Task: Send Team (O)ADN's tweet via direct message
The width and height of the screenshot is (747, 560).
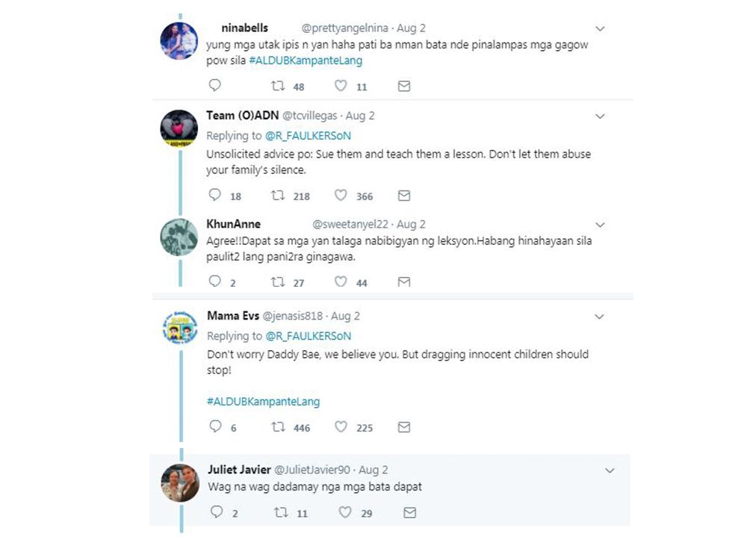Action: [x=404, y=196]
